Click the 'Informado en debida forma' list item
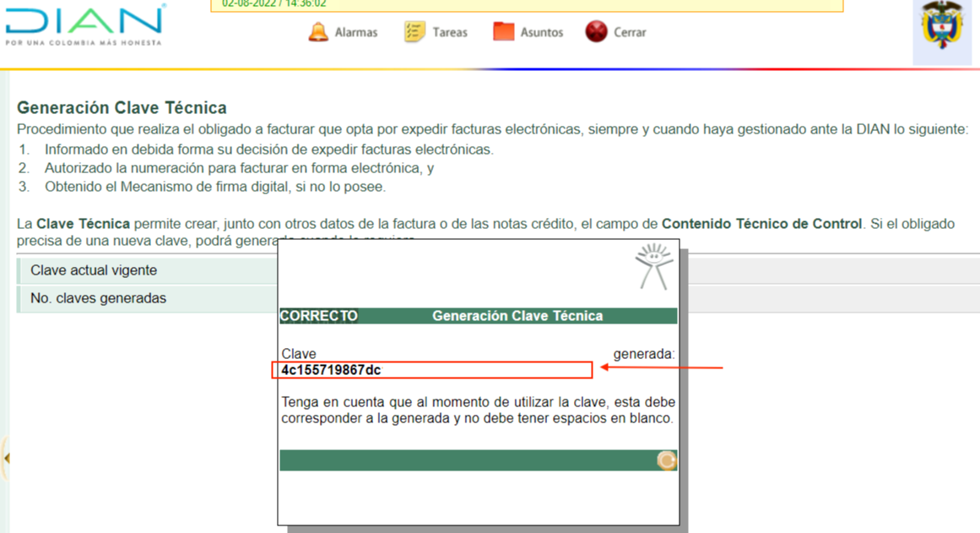Screen dimensions: 980x533 click(x=268, y=150)
